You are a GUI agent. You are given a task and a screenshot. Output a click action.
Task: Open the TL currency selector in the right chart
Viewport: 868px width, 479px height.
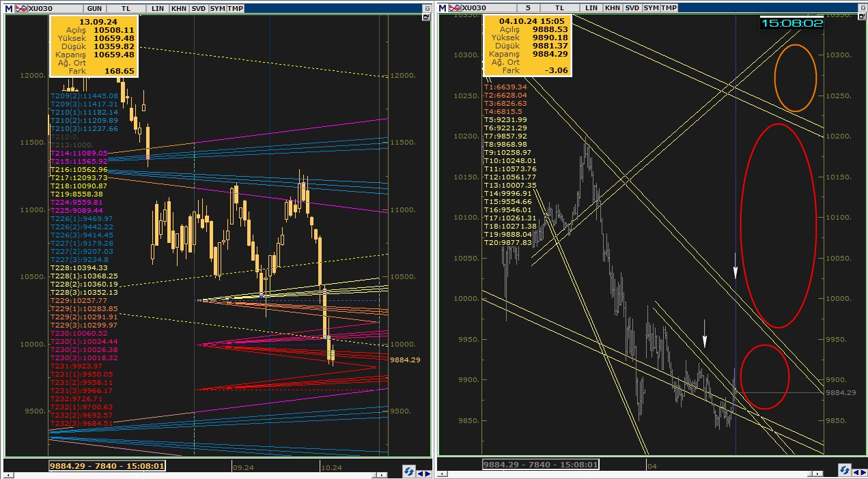[x=559, y=8]
